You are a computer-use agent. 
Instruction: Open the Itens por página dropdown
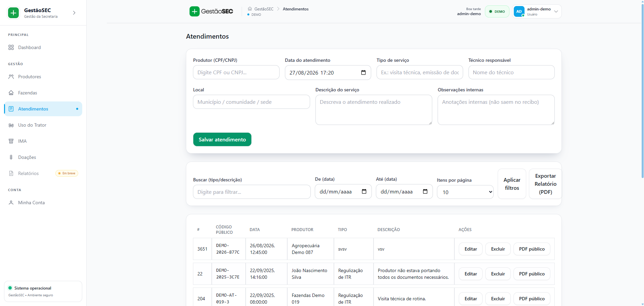(x=465, y=192)
